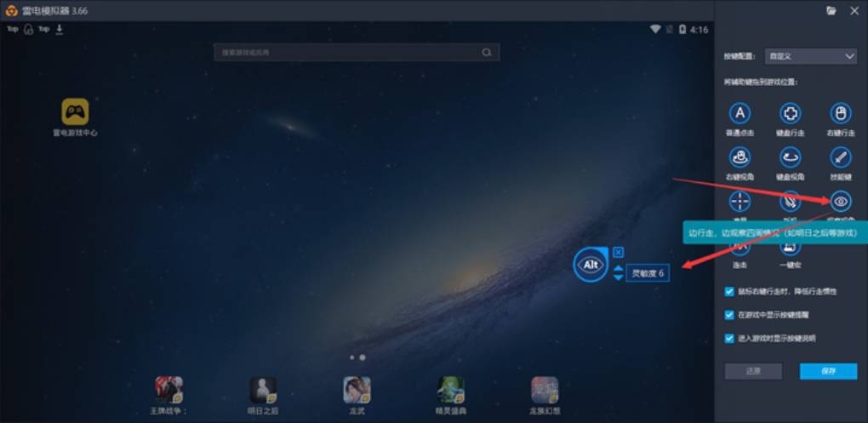Screen dimensions: 868x423
Task: Click the 保存 save button
Action: tap(828, 371)
